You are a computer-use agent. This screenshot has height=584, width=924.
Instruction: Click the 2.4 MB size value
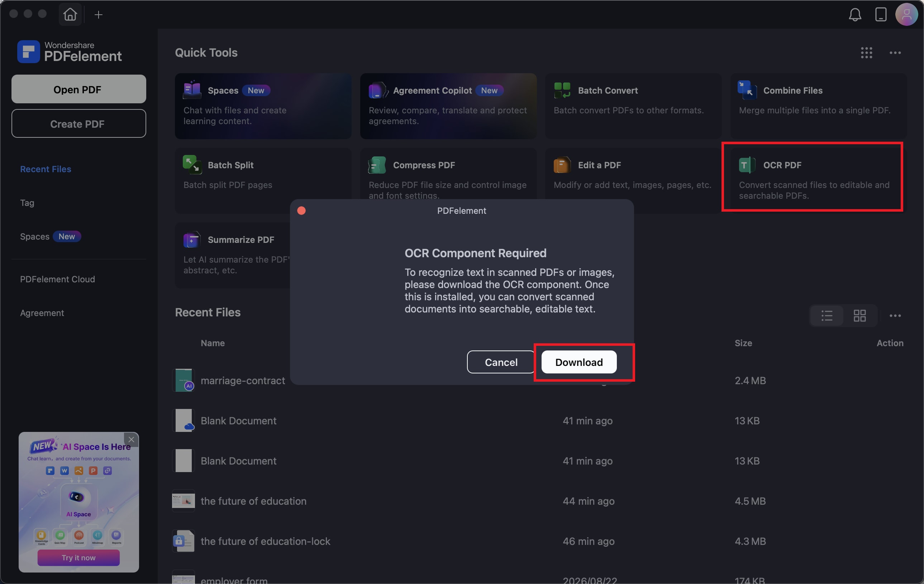(750, 381)
